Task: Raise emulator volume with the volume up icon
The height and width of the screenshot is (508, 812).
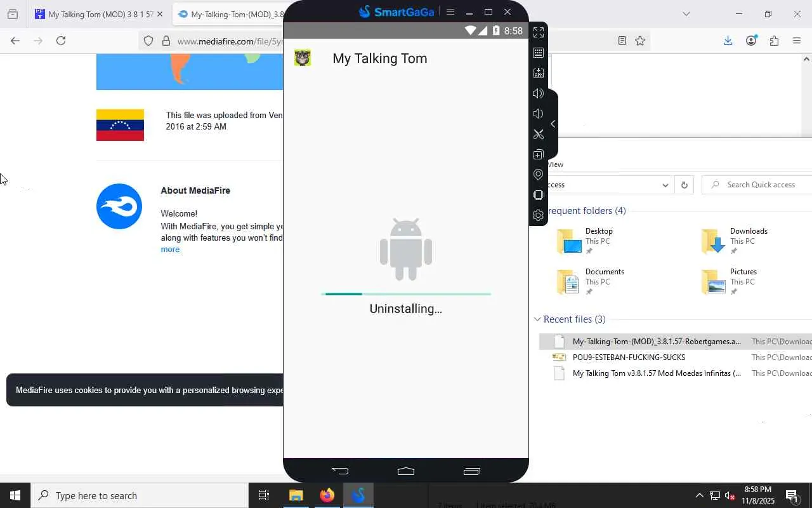Action: click(x=539, y=93)
